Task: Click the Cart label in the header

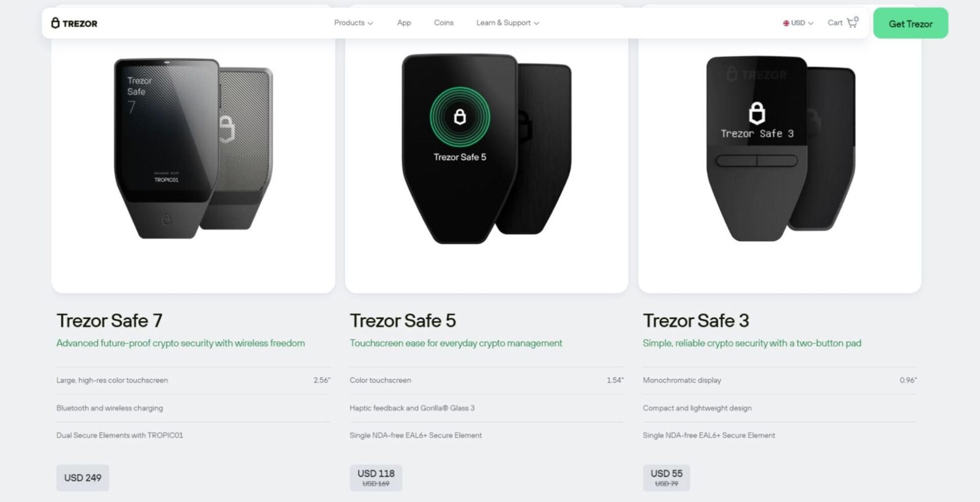Action: pos(835,23)
